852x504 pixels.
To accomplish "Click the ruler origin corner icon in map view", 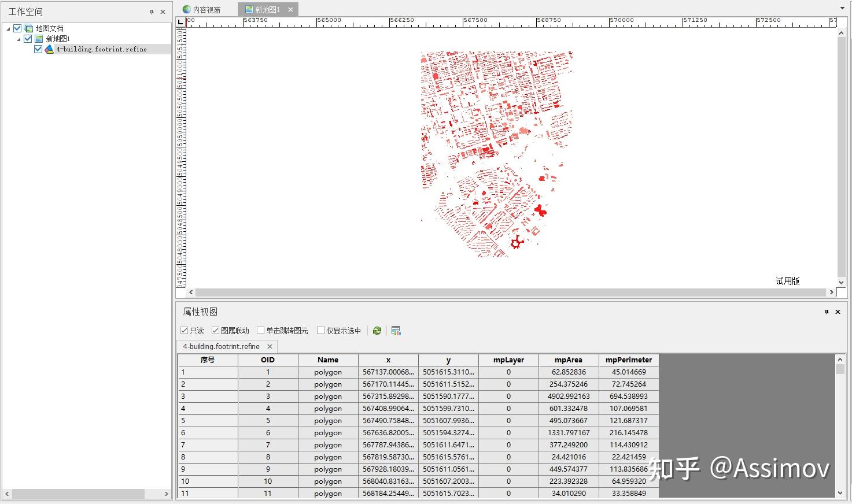I will (181, 21).
